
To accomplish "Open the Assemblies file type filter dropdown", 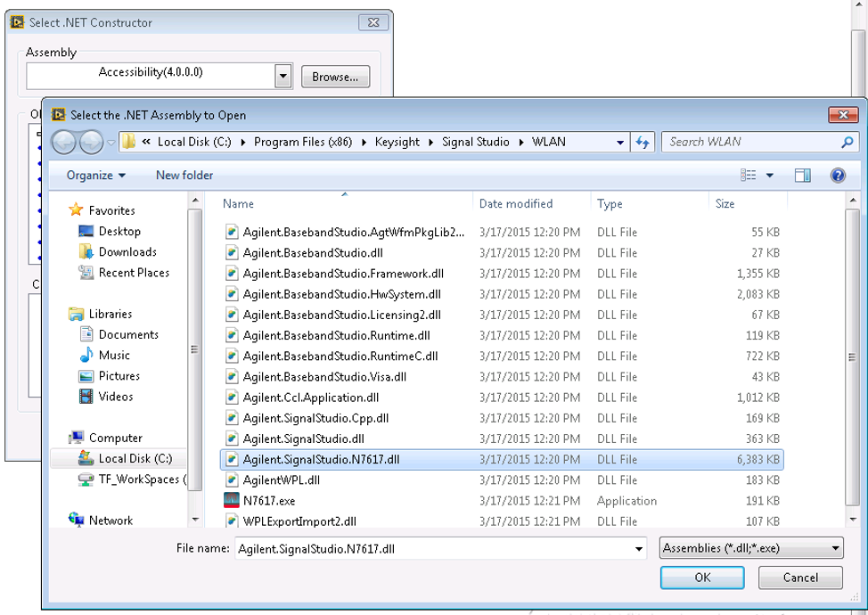I will click(x=751, y=548).
